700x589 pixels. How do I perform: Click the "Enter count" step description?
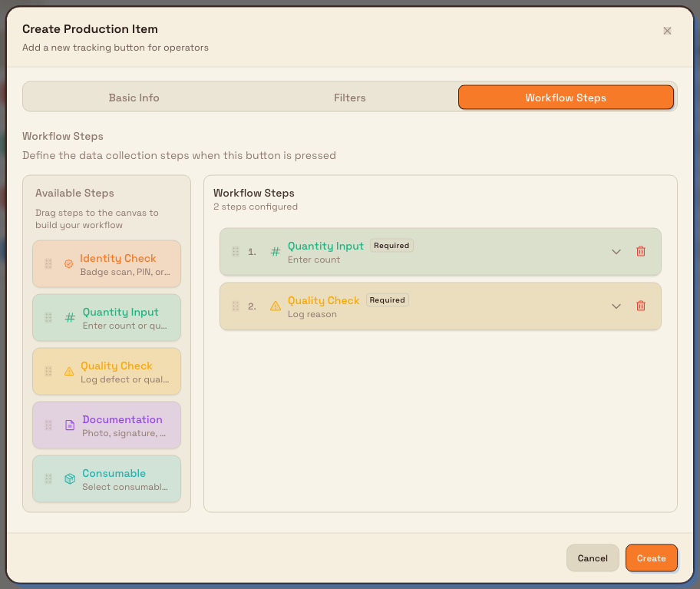pos(314,260)
